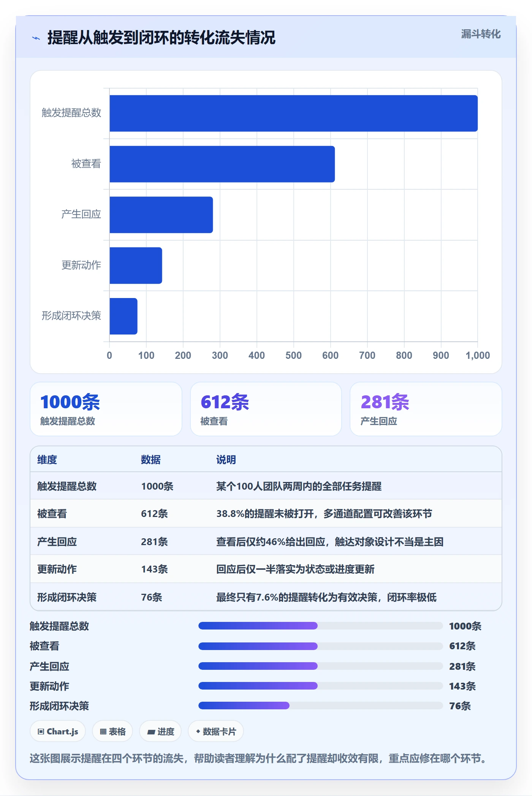
Task: Click the 说明 column header
Action: pyautogui.click(x=226, y=460)
